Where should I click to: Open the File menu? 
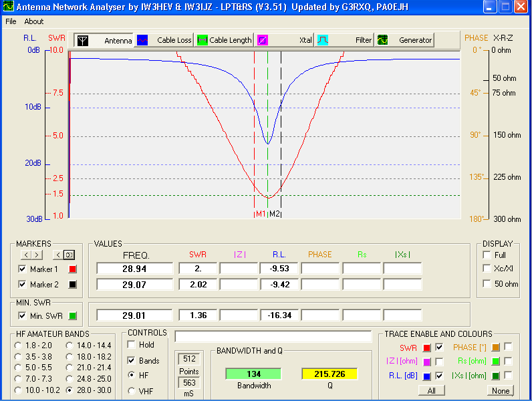click(x=11, y=21)
